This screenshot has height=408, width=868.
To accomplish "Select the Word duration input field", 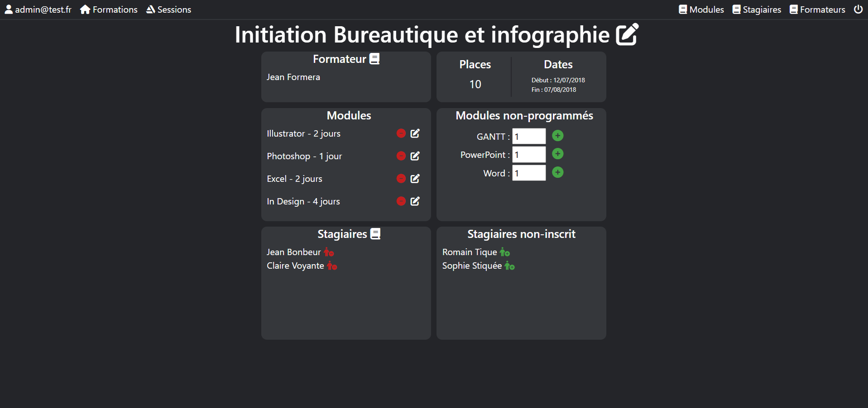I will click(x=528, y=173).
